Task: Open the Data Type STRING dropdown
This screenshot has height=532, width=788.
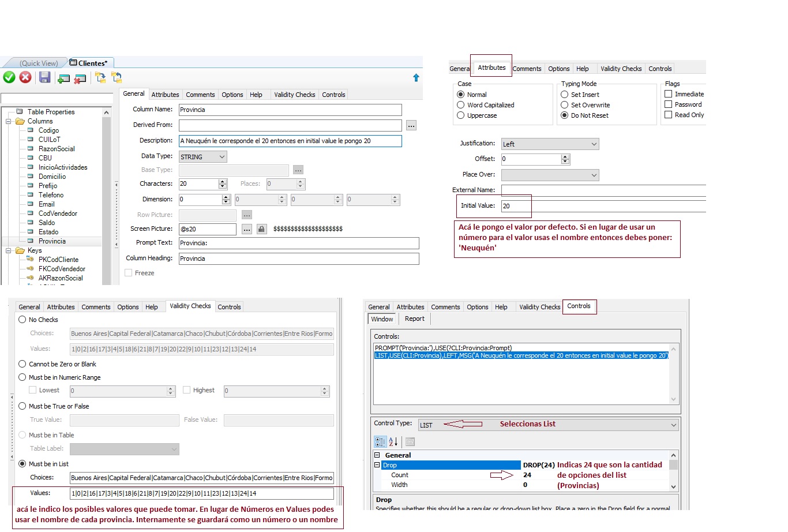Action: 202,157
